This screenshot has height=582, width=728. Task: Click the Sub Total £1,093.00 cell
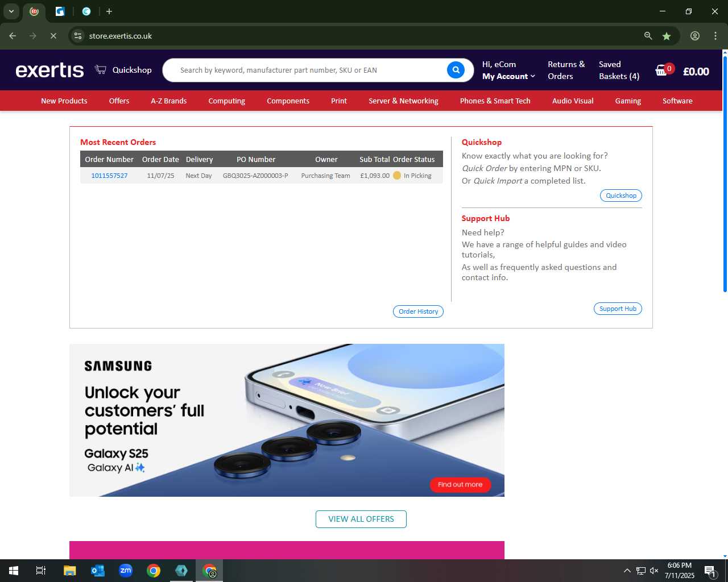[x=375, y=176]
